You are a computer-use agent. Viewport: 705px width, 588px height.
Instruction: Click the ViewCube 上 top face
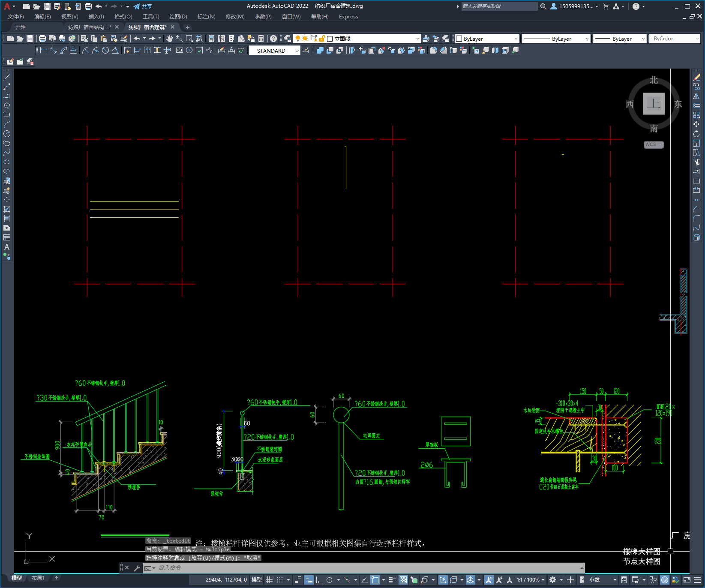pos(654,104)
